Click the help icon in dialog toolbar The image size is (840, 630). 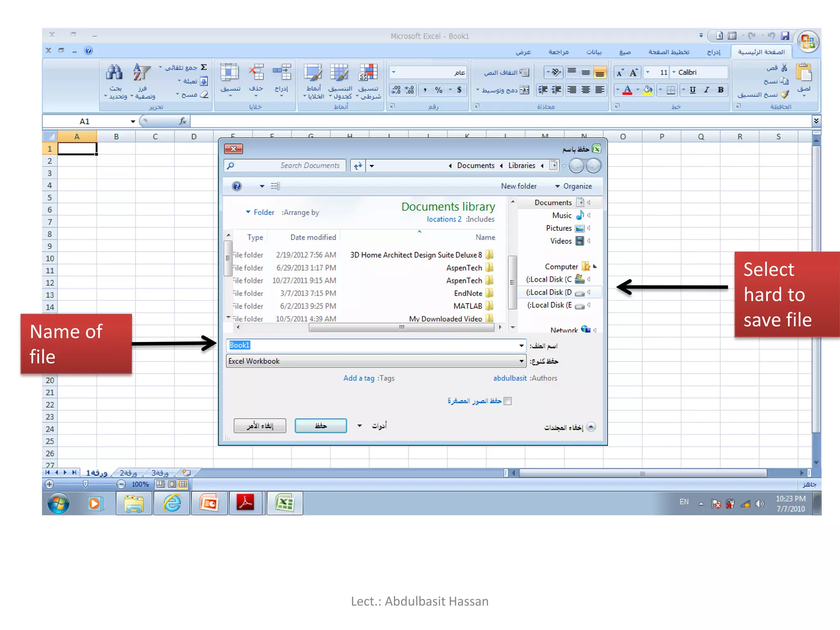[237, 186]
